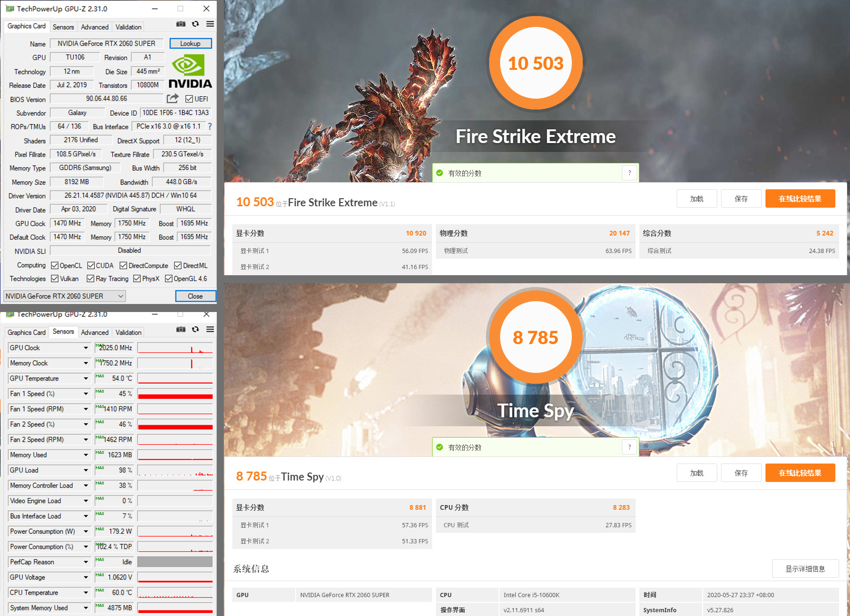The width and height of the screenshot is (850, 616).
Task: Toggle the Ray Tracing checkbox
Action: [x=90, y=278]
